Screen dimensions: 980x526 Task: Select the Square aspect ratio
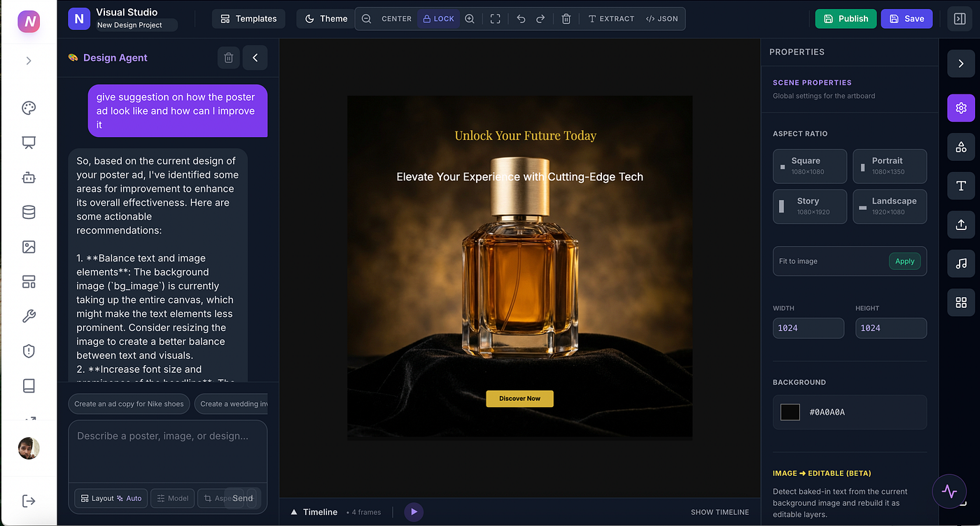pos(810,166)
